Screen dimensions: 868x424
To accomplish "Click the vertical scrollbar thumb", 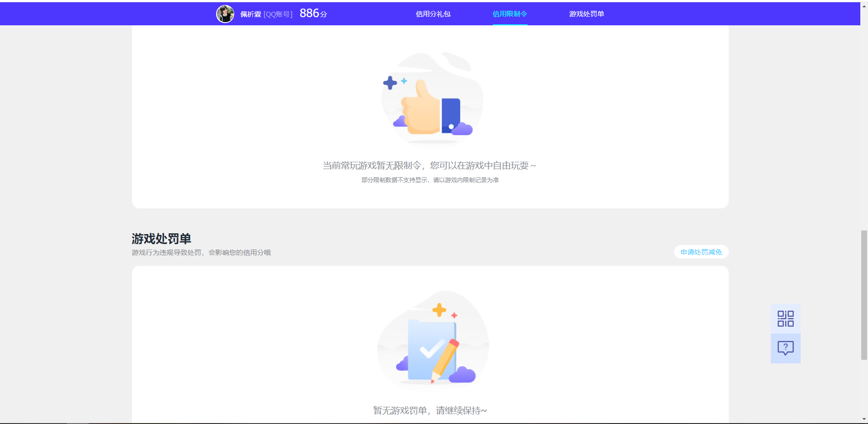I will coord(864,295).
